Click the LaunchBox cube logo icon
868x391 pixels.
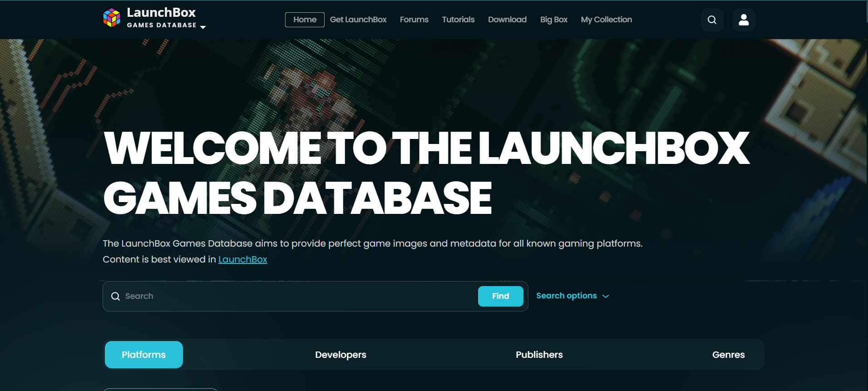[x=112, y=18]
